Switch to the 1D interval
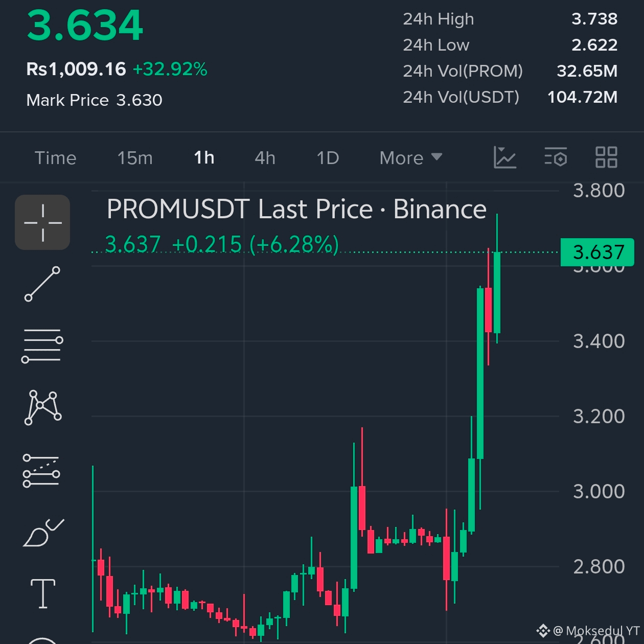This screenshot has width=644, height=644. [328, 158]
